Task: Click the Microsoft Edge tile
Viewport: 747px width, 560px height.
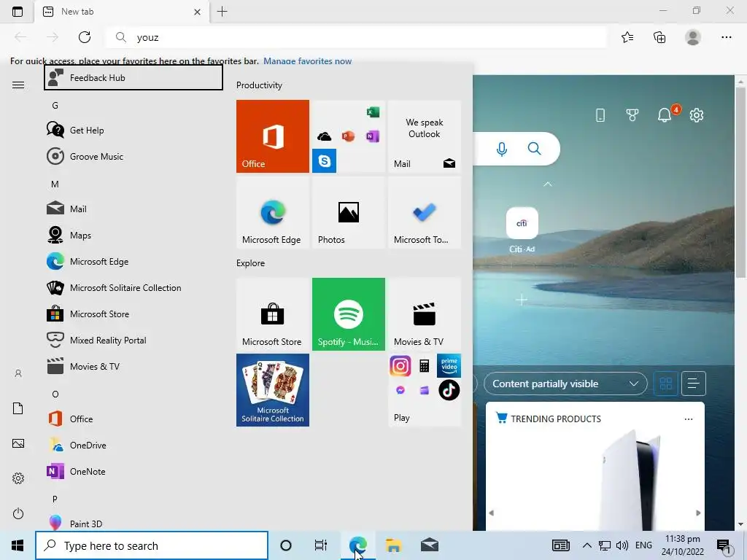Action: (273, 212)
